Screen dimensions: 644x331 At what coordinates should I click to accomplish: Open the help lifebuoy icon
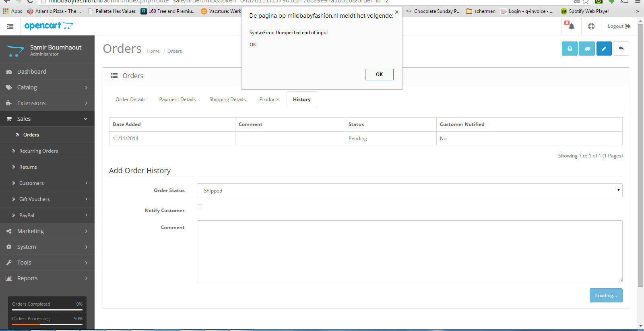tap(591, 26)
